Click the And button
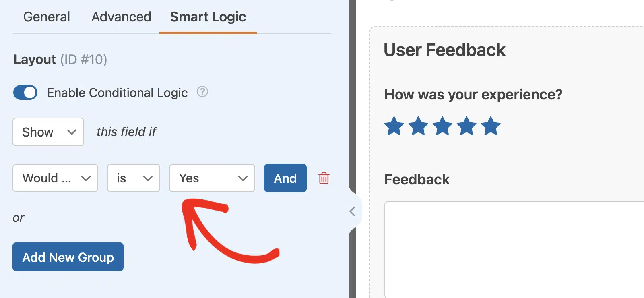The height and width of the screenshot is (298, 644). (x=285, y=178)
